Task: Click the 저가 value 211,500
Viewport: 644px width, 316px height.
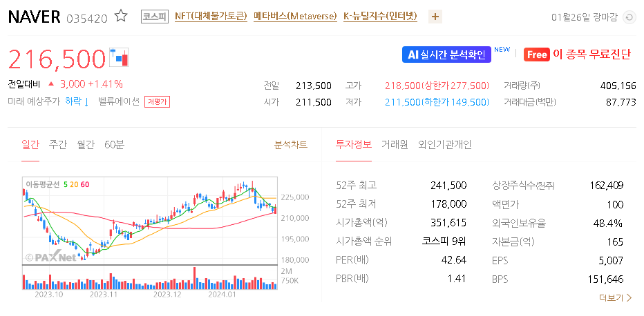Action: point(402,102)
